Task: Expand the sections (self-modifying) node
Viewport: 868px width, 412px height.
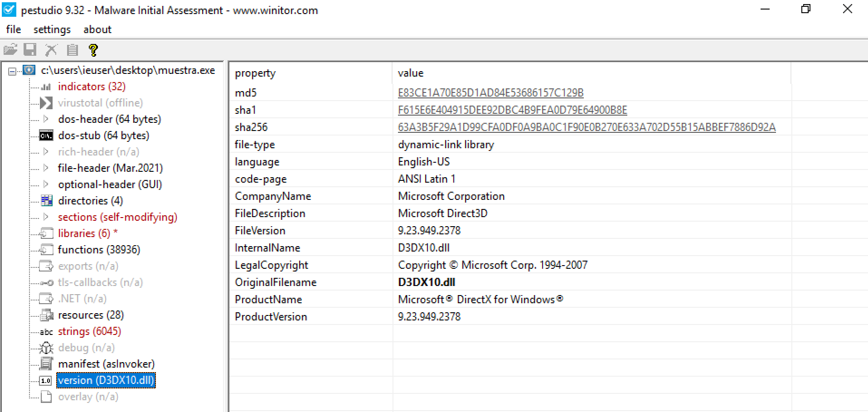Action: click(46, 217)
